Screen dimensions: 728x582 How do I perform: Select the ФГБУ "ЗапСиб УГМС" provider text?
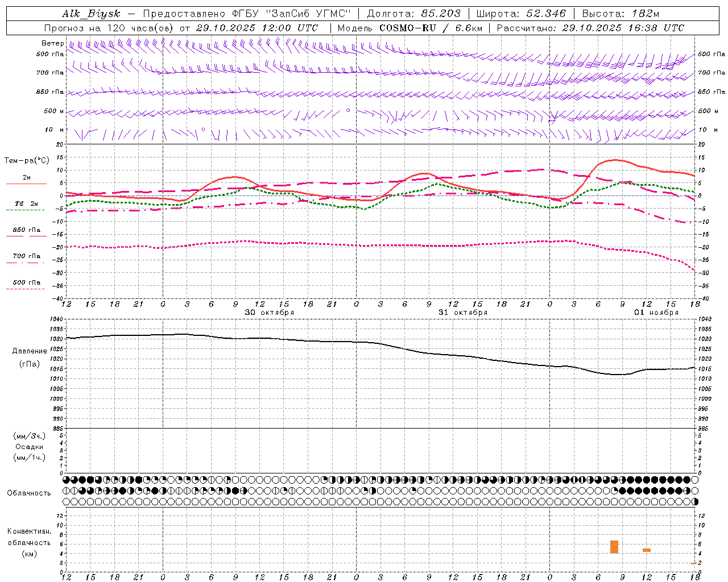coord(292,14)
